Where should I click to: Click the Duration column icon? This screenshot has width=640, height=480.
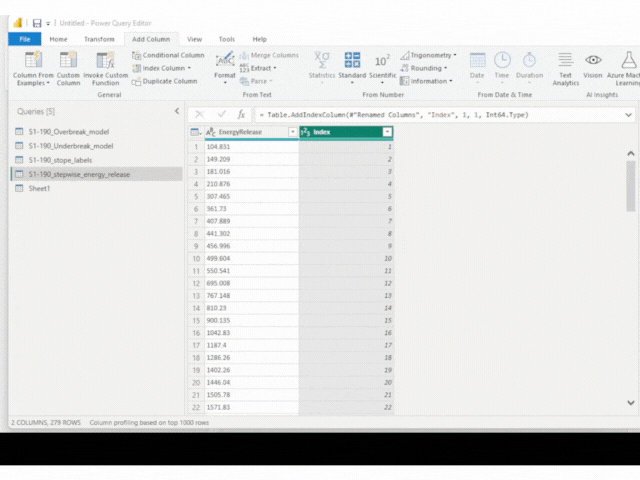coord(529,60)
